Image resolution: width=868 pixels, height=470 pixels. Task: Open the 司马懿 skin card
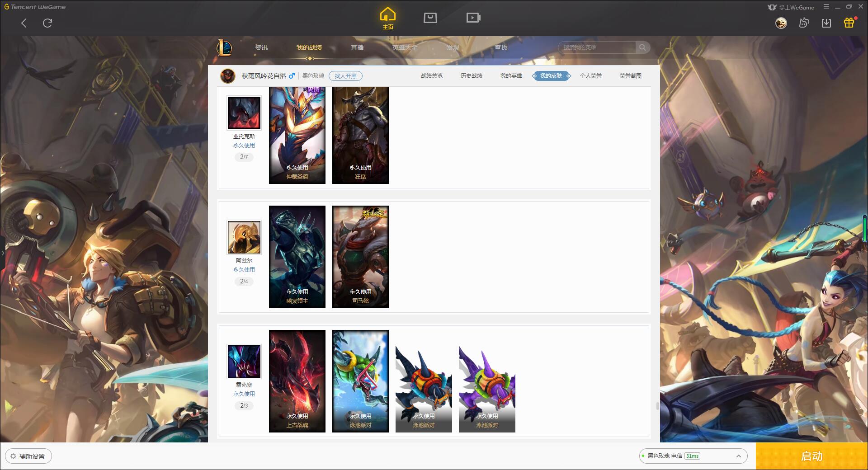tap(360, 257)
